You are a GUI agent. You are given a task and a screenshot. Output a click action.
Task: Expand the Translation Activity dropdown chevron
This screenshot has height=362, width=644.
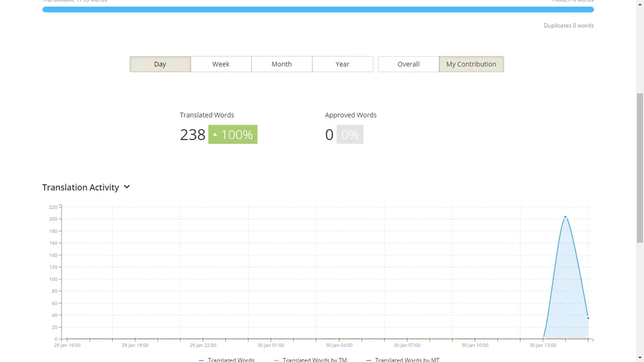tap(127, 187)
